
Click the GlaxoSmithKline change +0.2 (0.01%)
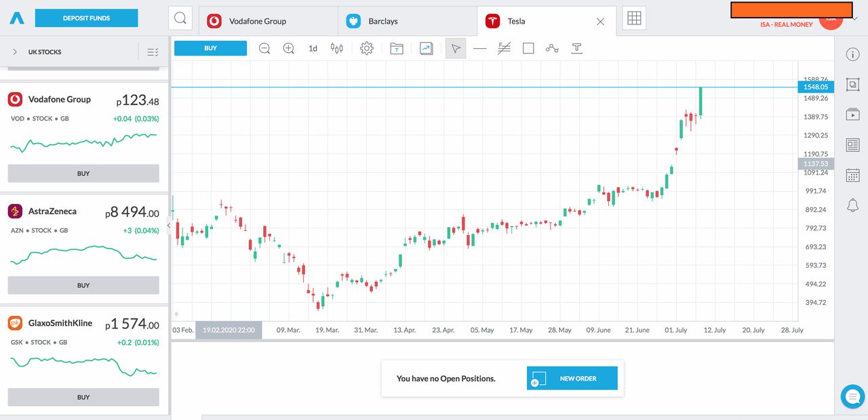tap(138, 342)
